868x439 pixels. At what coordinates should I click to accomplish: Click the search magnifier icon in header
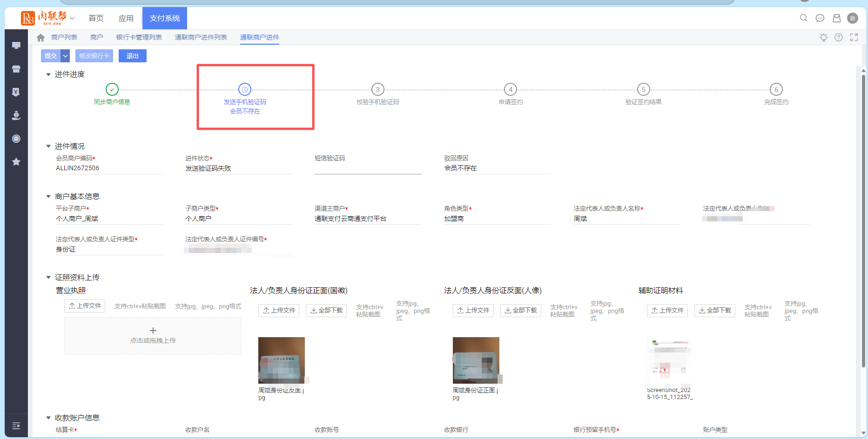pos(803,18)
